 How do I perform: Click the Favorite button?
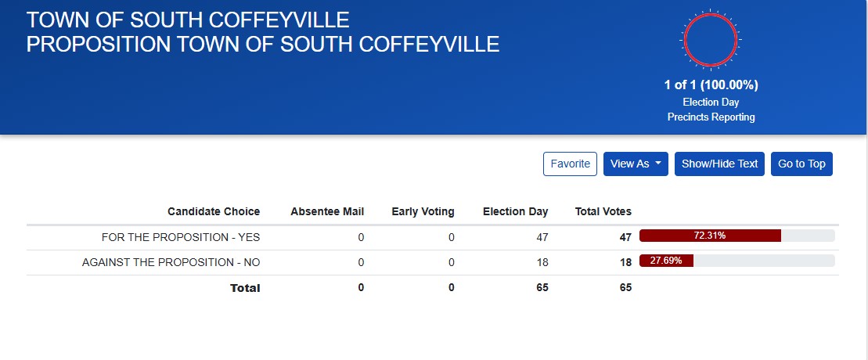(x=570, y=164)
